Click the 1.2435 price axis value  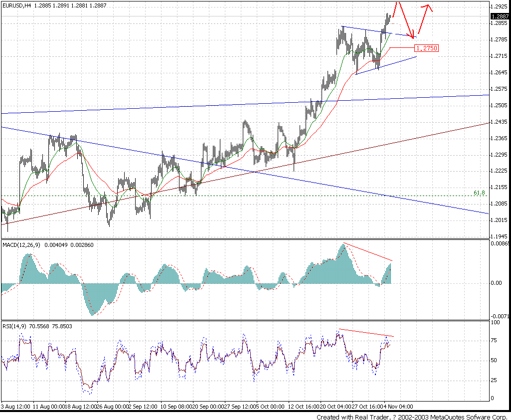point(500,122)
